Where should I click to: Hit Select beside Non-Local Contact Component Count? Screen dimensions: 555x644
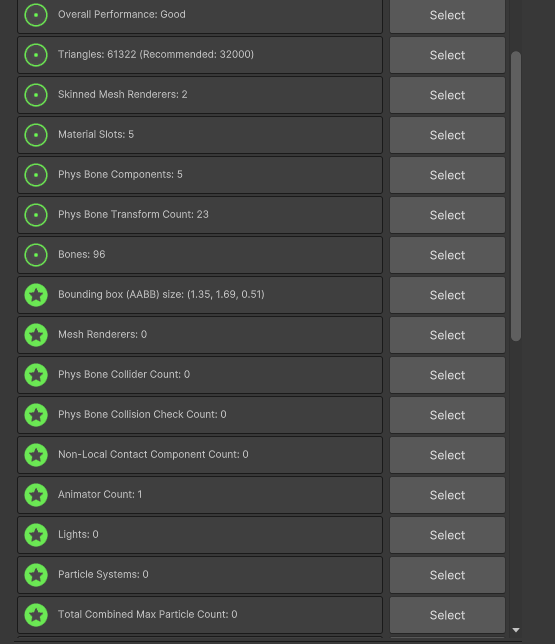point(447,455)
